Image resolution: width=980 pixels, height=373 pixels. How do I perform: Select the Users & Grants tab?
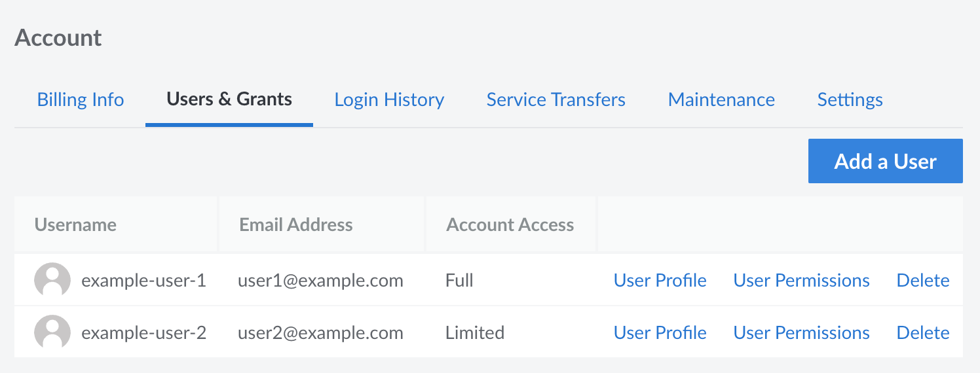click(229, 100)
